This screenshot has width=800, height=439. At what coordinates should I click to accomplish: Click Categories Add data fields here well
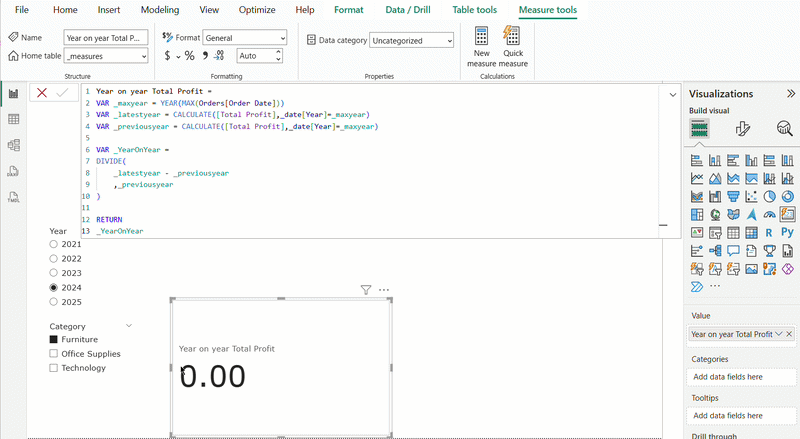(741, 377)
